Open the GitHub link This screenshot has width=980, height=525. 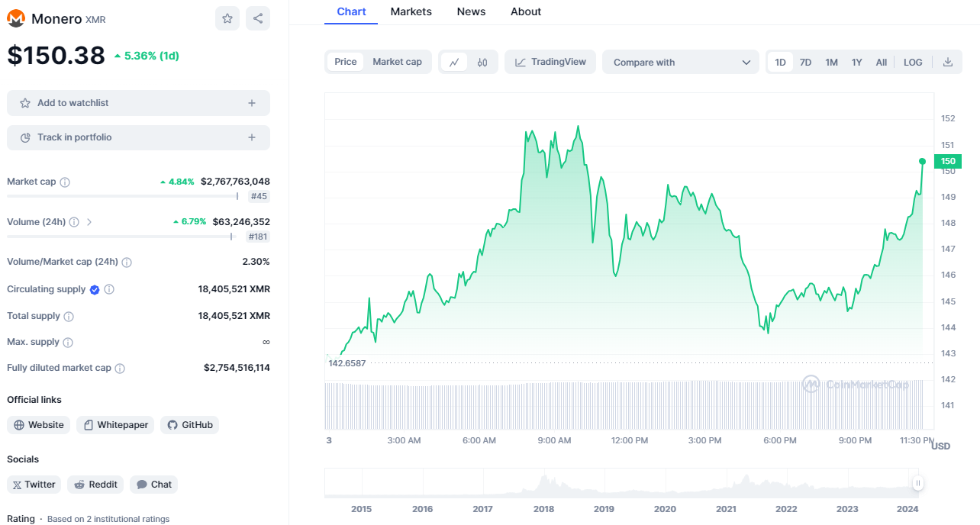[x=189, y=425]
